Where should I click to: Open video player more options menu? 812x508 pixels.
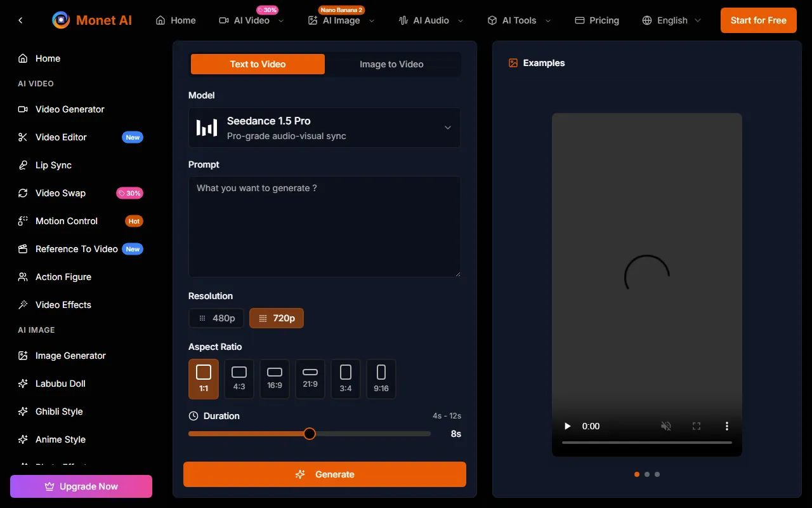point(726,426)
